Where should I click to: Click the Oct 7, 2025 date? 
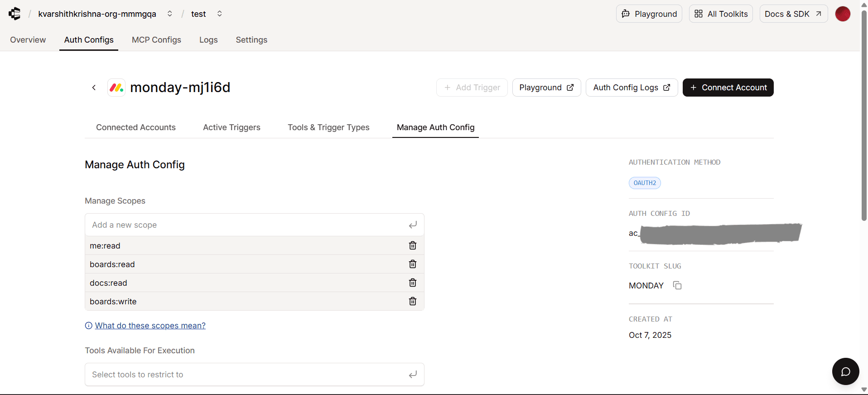tap(650, 335)
